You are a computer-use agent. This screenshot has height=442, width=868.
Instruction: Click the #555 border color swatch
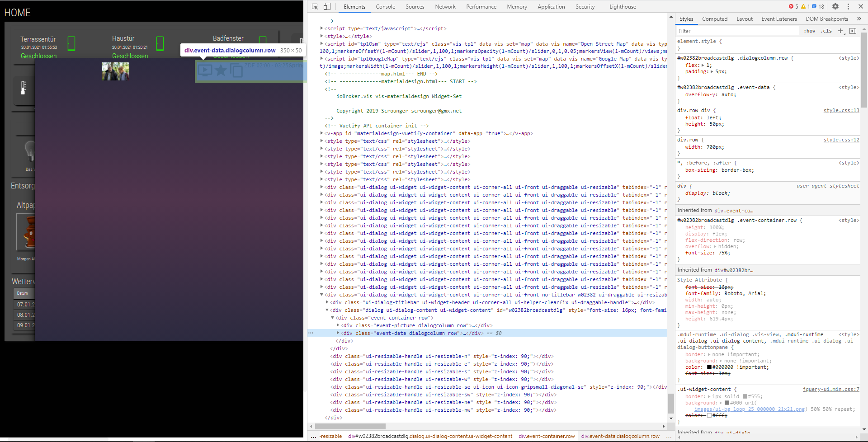point(745,396)
